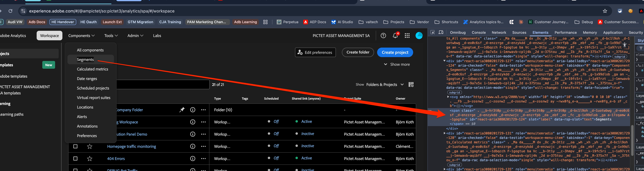Click the user profile avatar

point(419,36)
